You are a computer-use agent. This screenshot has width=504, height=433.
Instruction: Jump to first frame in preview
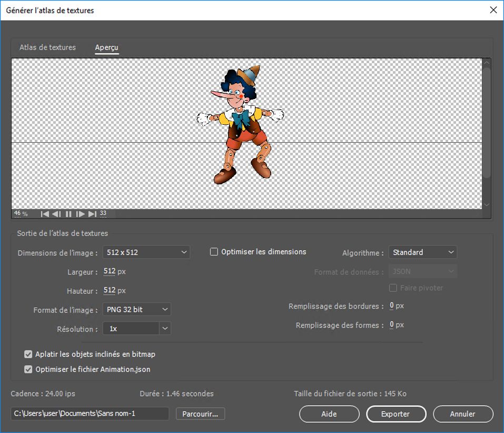pos(45,214)
